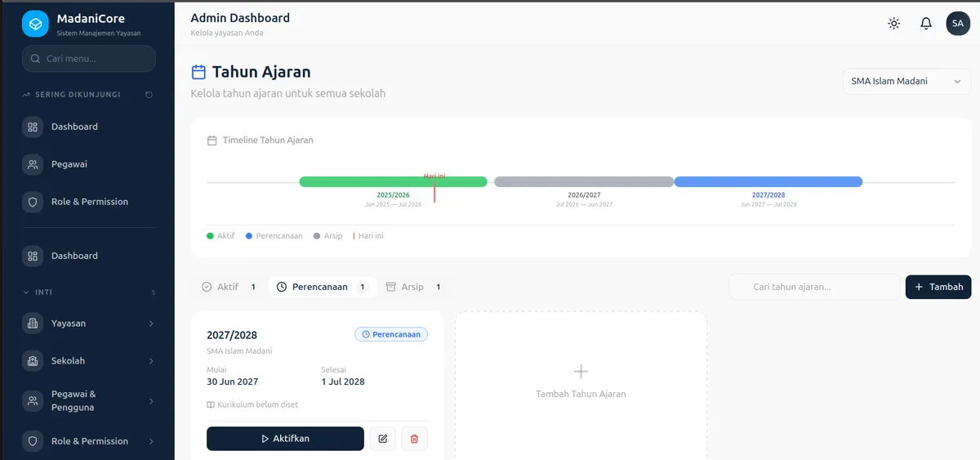Reset the Sering Dikunjungi list via refresh icon
This screenshot has width=980, height=460.
[149, 95]
